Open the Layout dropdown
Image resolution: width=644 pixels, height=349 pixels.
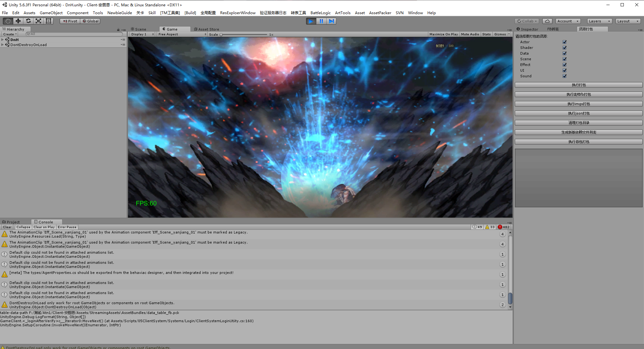click(x=628, y=21)
